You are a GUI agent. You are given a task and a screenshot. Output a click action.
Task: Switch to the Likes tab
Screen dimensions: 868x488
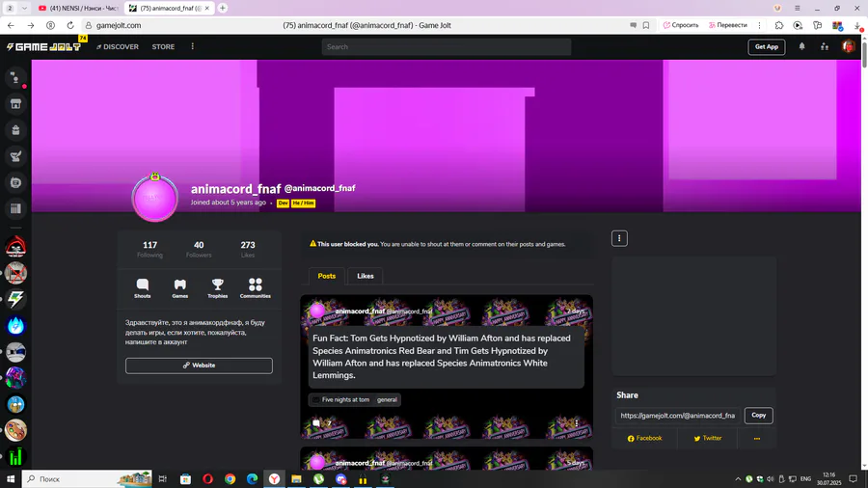366,276
